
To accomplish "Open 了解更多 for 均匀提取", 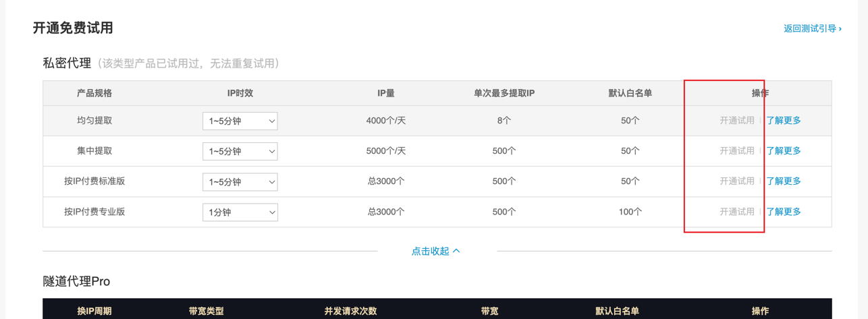I will (x=784, y=121).
